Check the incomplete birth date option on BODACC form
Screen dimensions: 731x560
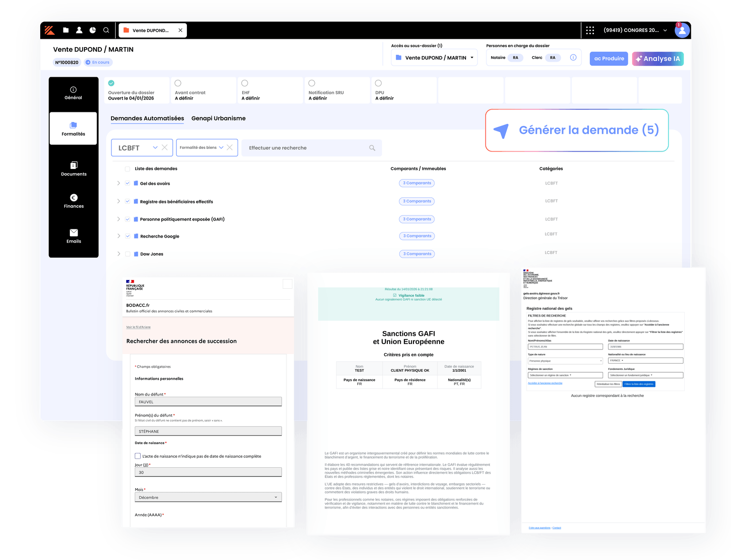click(x=138, y=456)
